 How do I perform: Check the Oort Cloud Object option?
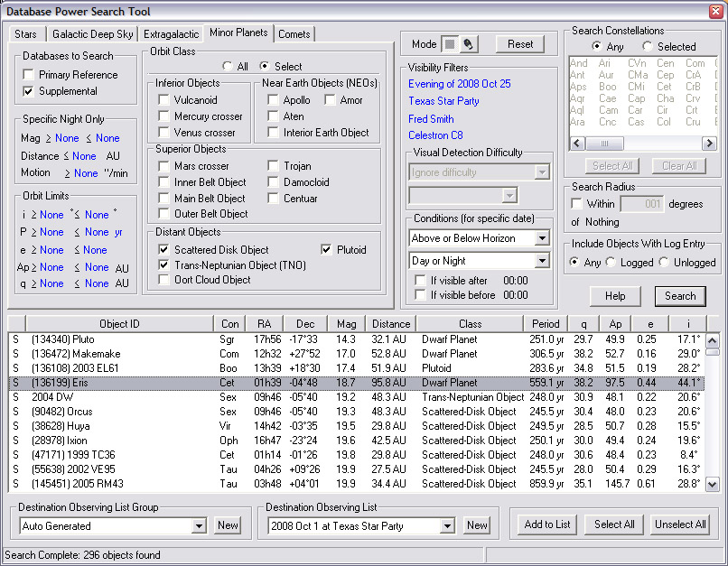[x=164, y=280]
